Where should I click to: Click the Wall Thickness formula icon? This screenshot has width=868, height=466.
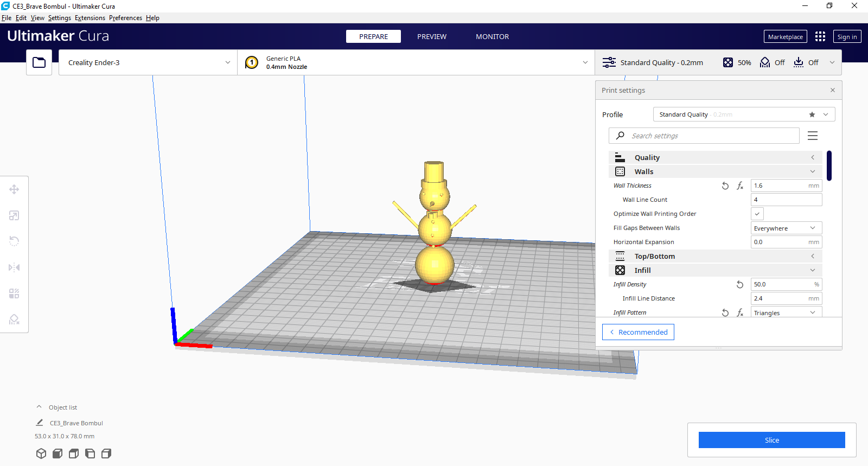pyautogui.click(x=740, y=186)
